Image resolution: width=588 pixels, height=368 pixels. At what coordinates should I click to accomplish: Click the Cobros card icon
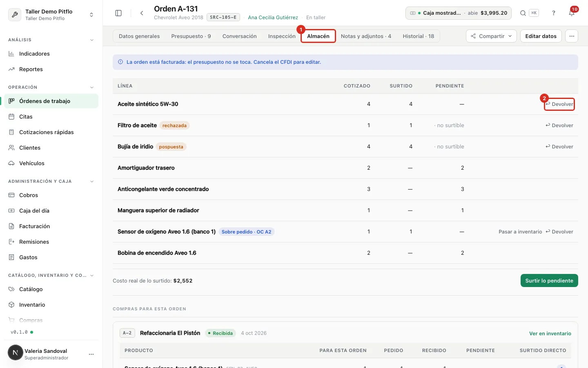tap(11, 195)
